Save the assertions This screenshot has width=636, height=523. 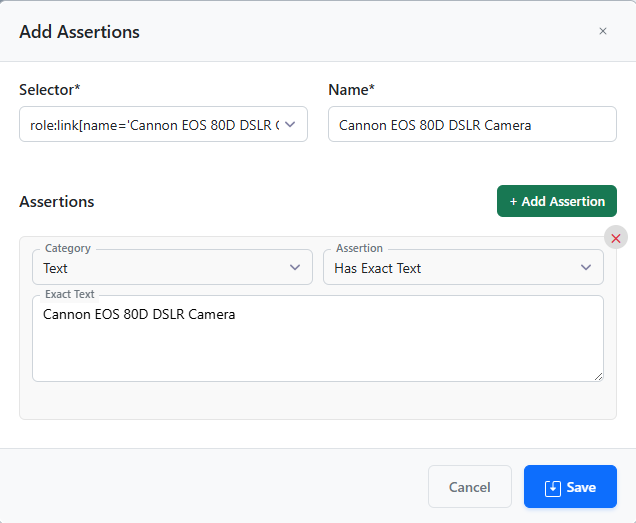[x=570, y=487]
